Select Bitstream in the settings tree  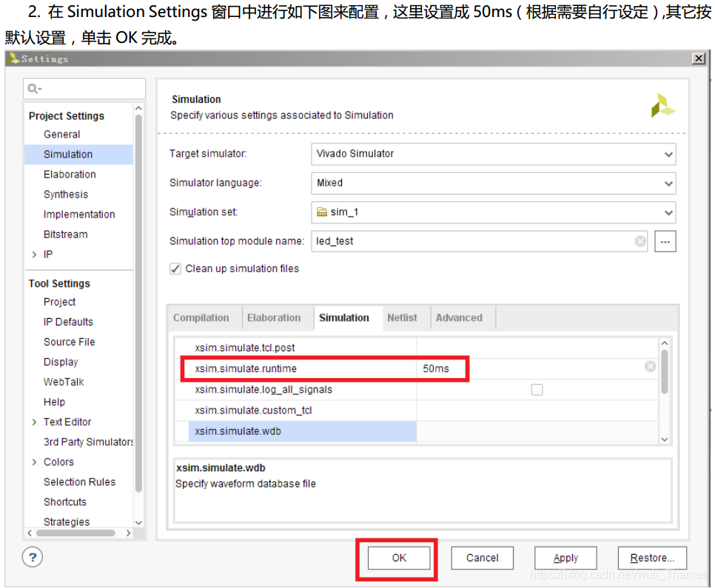[x=66, y=234]
